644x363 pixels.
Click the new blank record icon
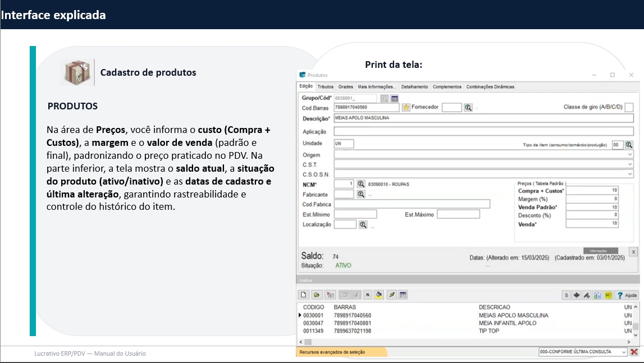(304, 295)
